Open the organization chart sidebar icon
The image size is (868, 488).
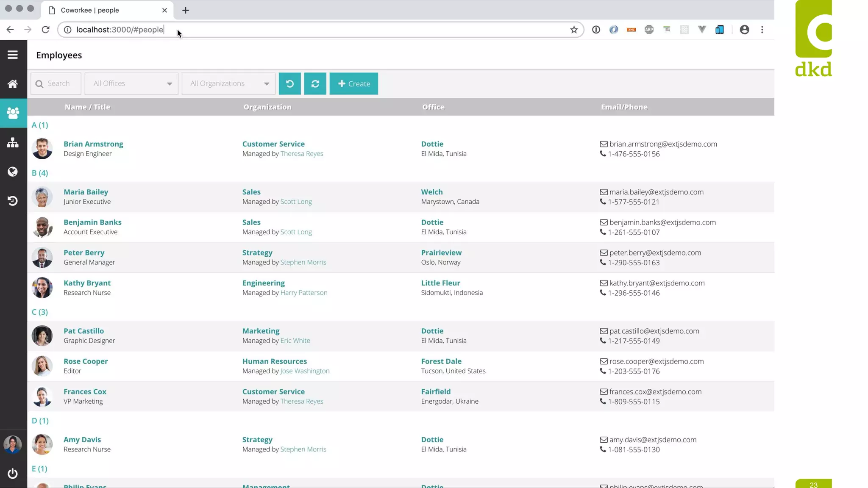tap(13, 142)
